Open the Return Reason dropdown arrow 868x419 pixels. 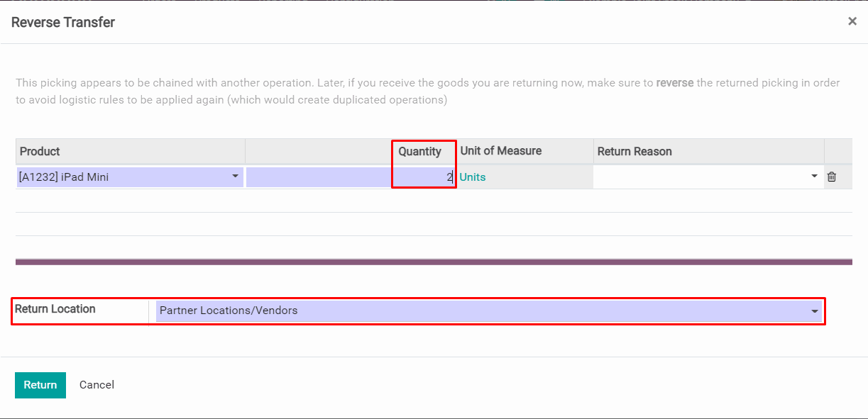(x=814, y=177)
